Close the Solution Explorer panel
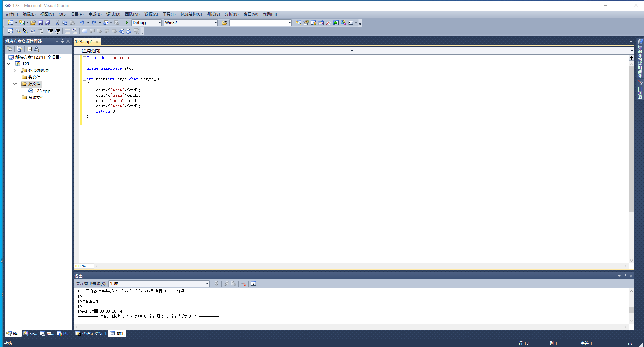This screenshot has width=644, height=347. point(68,41)
